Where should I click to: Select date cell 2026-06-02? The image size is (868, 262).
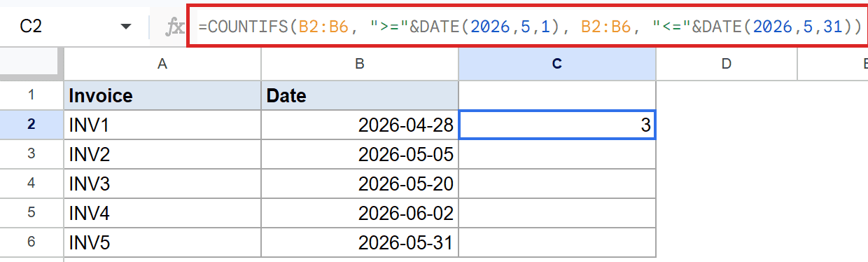(360, 214)
